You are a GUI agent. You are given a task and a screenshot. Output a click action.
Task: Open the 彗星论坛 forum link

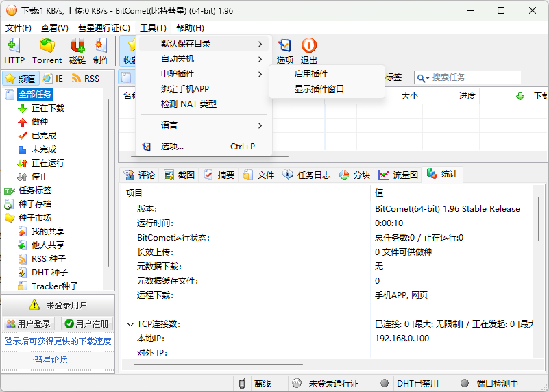[x=51, y=360]
